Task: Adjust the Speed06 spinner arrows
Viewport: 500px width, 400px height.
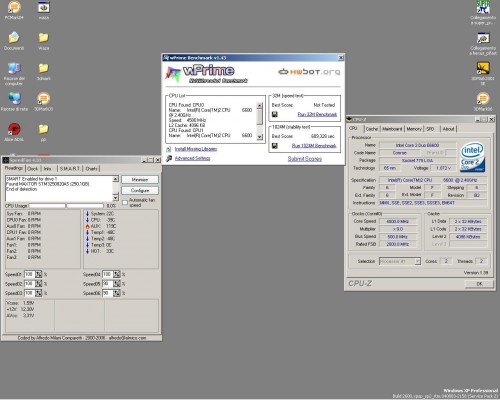Action: click(x=117, y=293)
